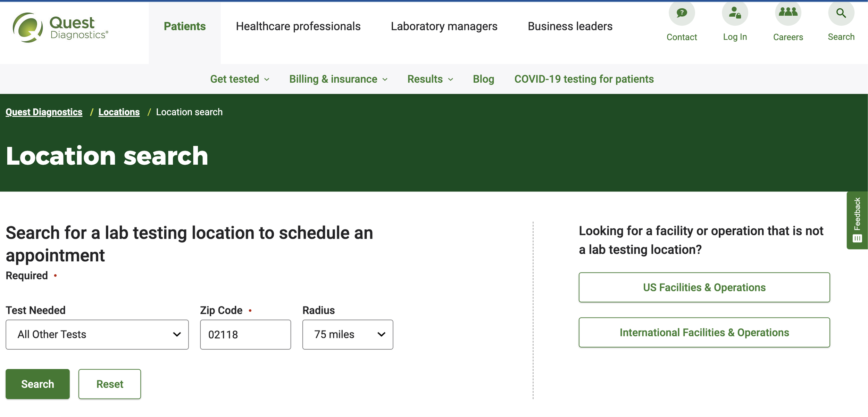868x417 pixels.
Task: Click the Contact speech bubble icon
Action: (682, 13)
